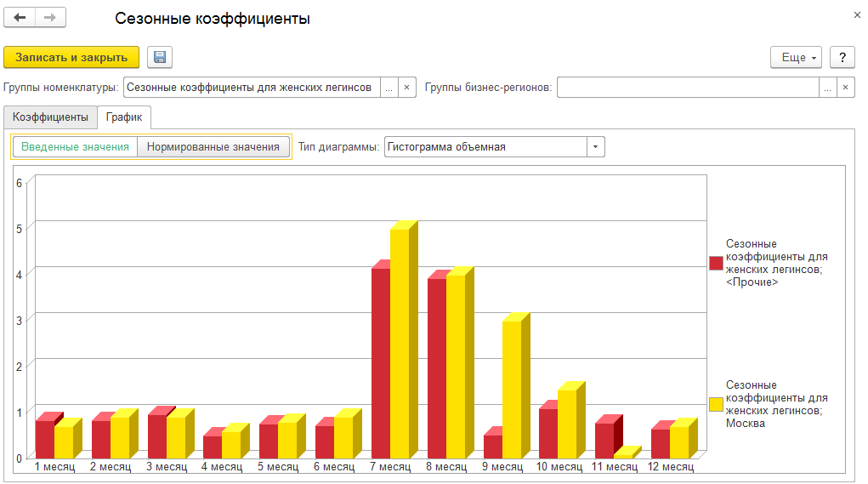Viewport: 868px width, 484px height.
Task: Click into Группы бизнес-регионов input field
Action: point(687,88)
